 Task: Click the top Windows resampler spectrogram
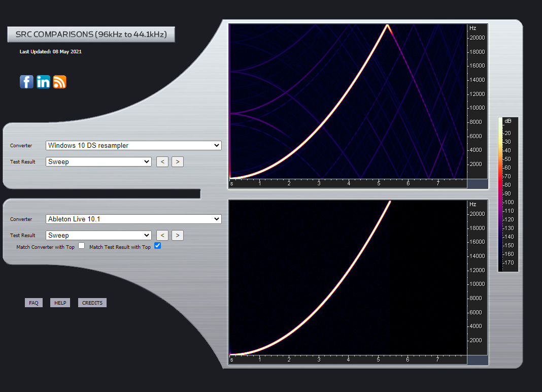(x=348, y=102)
